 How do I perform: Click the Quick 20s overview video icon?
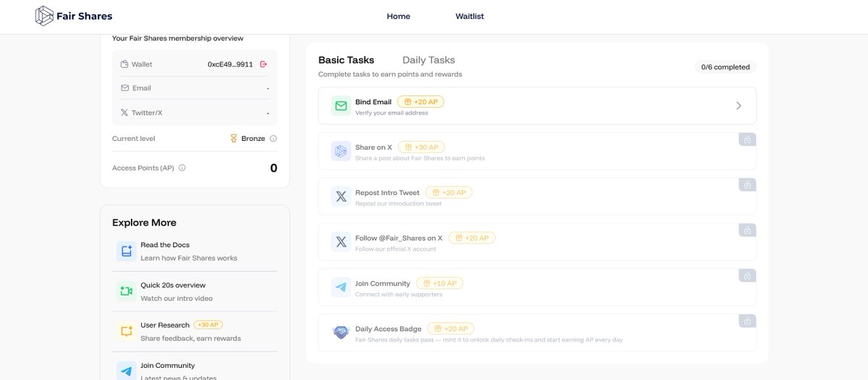(x=127, y=291)
